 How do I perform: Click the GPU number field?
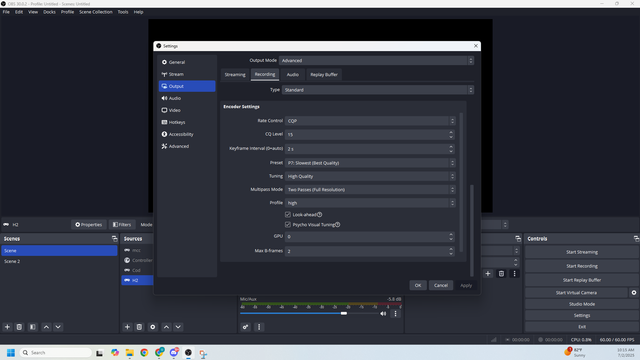click(x=370, y=237)
